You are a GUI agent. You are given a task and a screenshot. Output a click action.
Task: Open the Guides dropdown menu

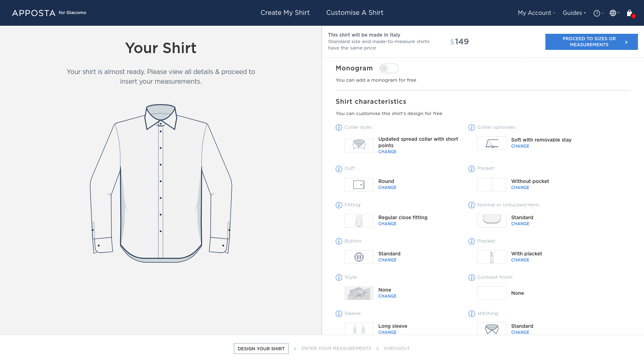tap(574, 13)
